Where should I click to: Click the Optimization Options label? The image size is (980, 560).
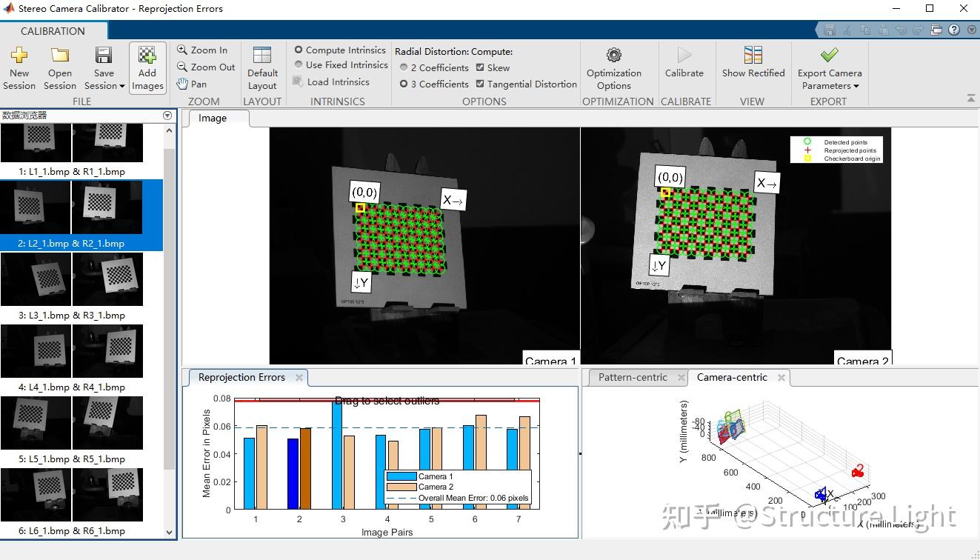pos(614,79)
